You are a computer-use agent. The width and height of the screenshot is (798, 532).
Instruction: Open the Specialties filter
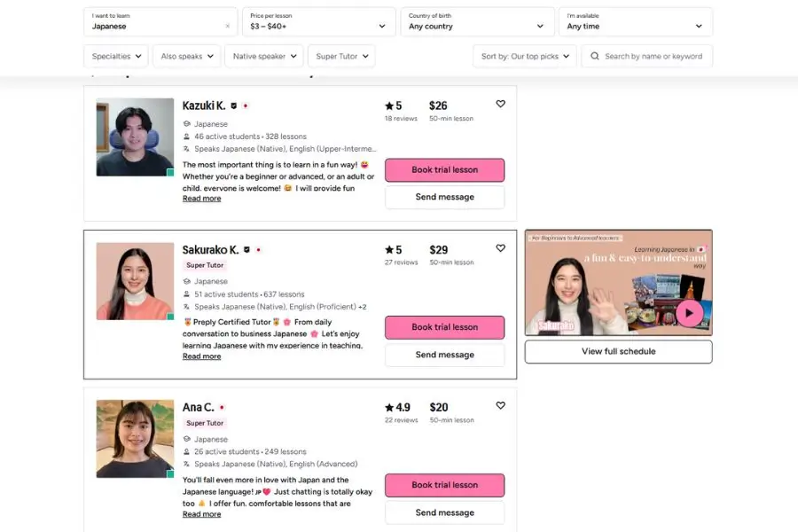[116, 56]
